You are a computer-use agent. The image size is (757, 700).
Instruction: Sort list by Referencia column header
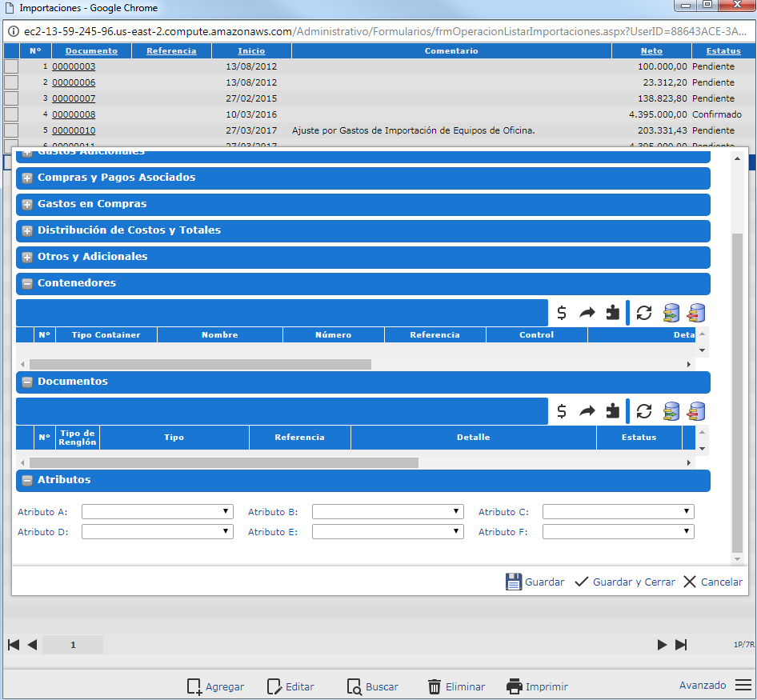(171, 50)
